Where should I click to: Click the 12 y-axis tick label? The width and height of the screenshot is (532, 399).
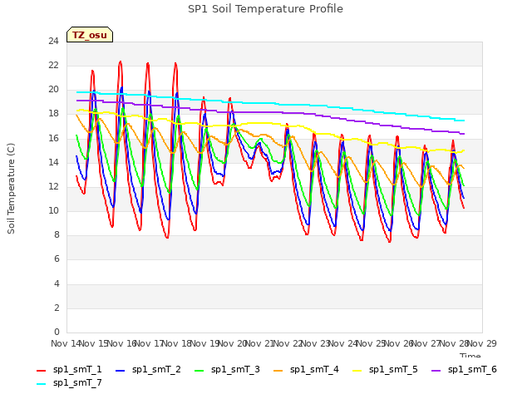click(x=53, y=186)
